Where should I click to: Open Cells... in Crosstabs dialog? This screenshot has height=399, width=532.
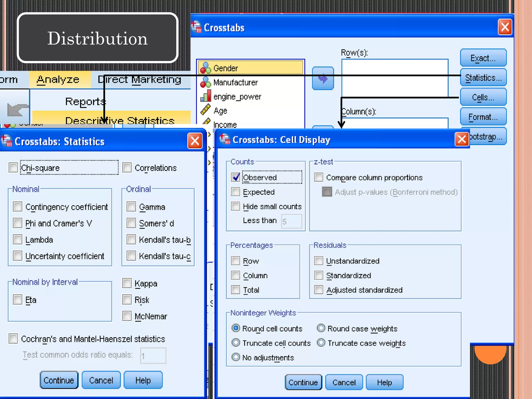tap(483, 97)
